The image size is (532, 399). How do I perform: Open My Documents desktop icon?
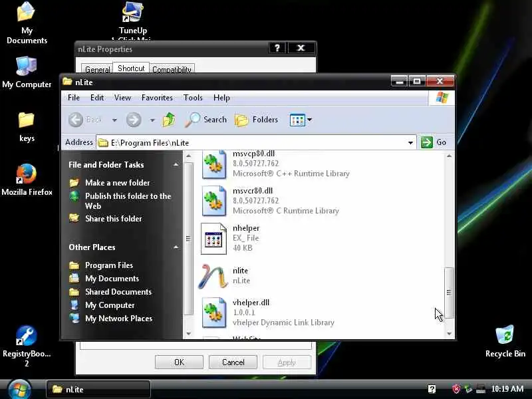pyautogui.click(x=27, y=23)
